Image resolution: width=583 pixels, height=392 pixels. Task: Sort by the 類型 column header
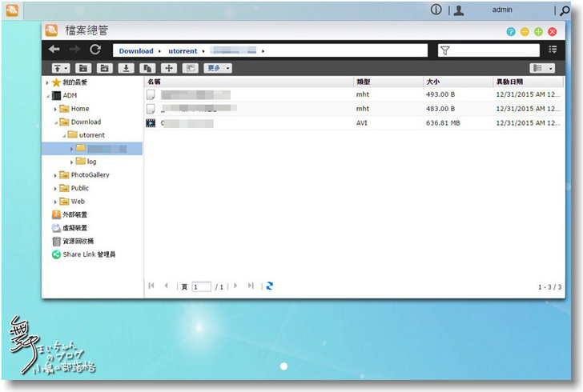[x=388, y=82]
